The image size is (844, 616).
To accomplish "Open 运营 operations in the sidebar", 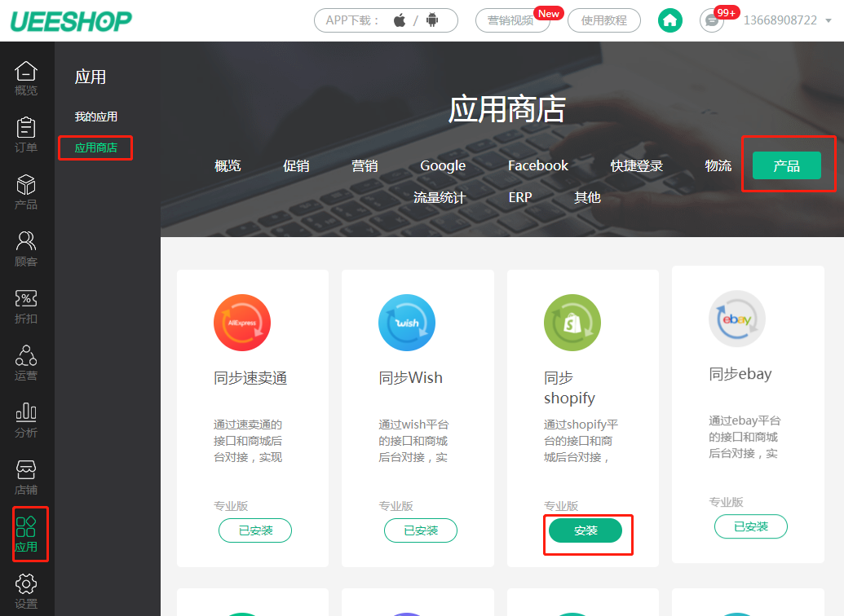I will point(26,363).
